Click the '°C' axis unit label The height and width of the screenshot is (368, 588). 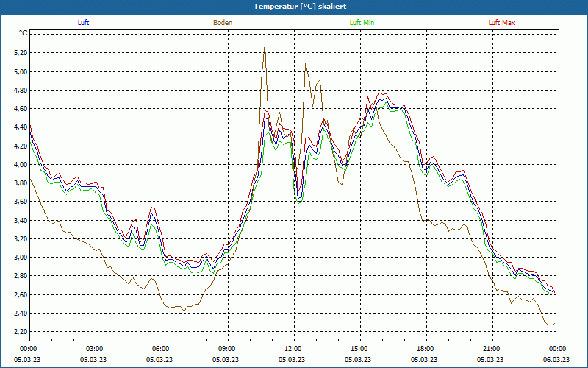[24, 33]
